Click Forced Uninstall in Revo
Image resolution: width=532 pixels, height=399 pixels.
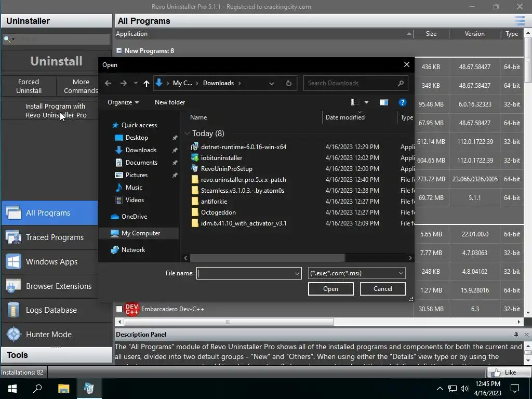pyautogui.click(x=29, y=86)
